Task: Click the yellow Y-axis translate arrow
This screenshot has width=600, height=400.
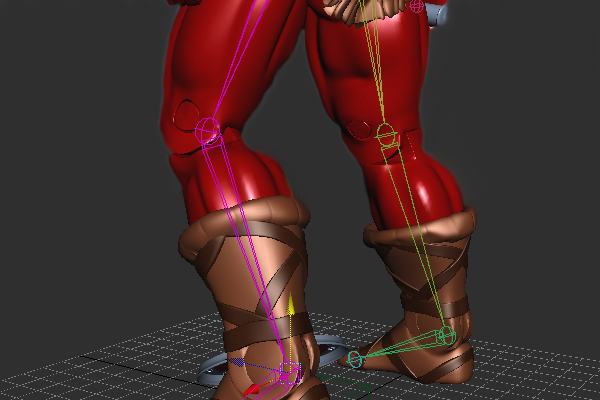Action: click(x=291, y=304)
